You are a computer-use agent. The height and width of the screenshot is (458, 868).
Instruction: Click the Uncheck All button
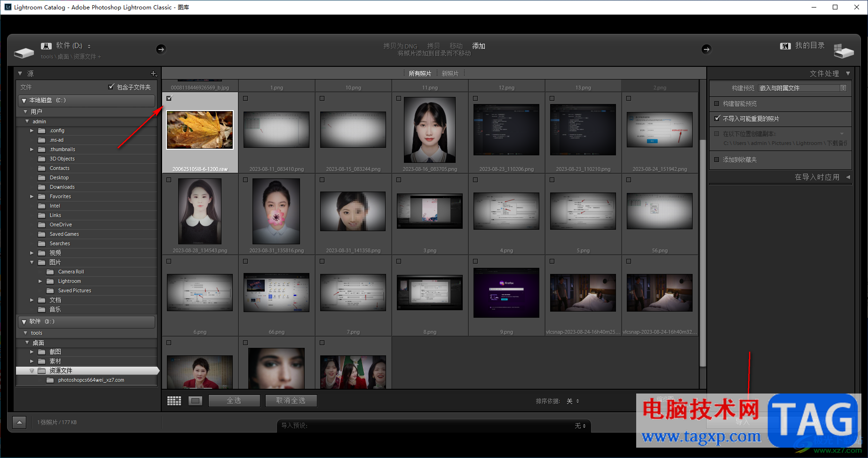pyautogui.click(x=291, y=401)
